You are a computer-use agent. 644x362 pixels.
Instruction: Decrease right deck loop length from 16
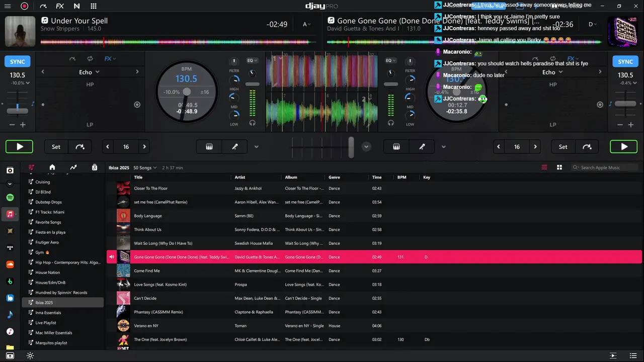tap(499, 147)
